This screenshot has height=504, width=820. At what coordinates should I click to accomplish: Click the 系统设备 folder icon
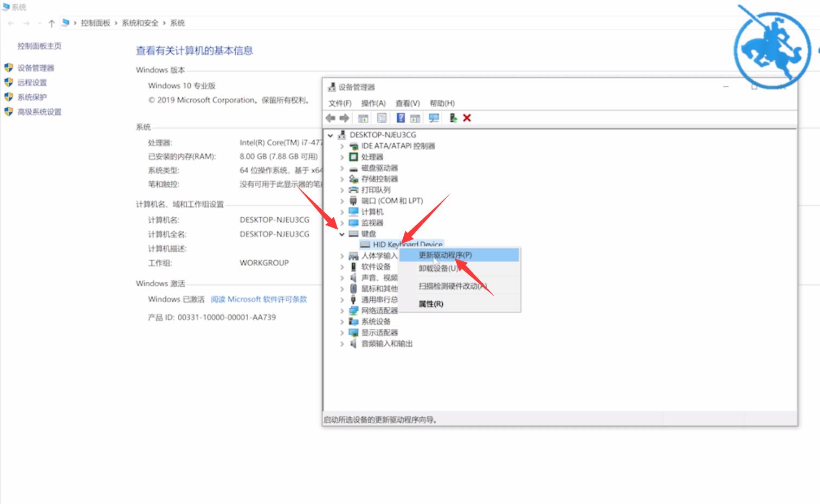coord(354,321)
